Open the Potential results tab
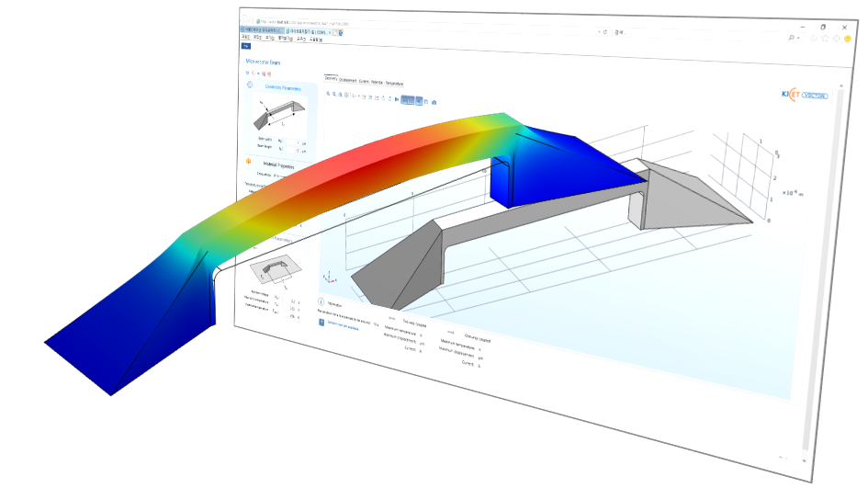Viewport: 868px width, 488px height. point(378,82)
